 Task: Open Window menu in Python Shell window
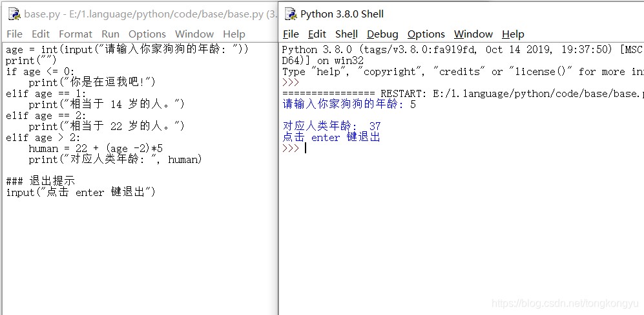[x=473, y=34]
